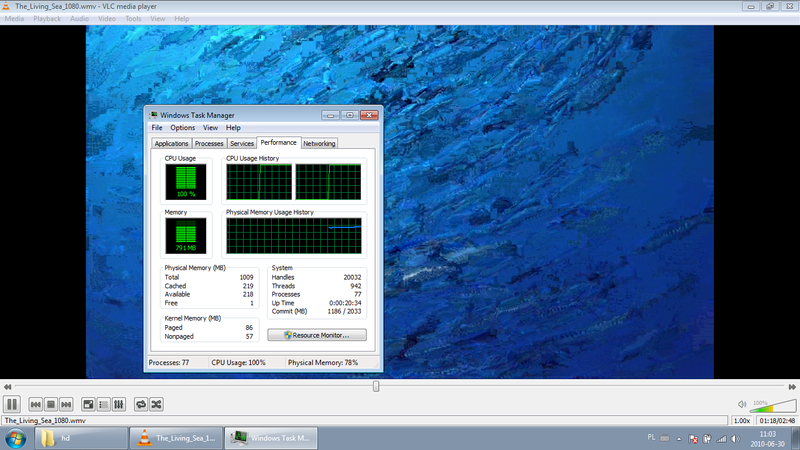Screen dimensions: 800x450
Task: Show the VLC playlist
Action: click(104, 405)
